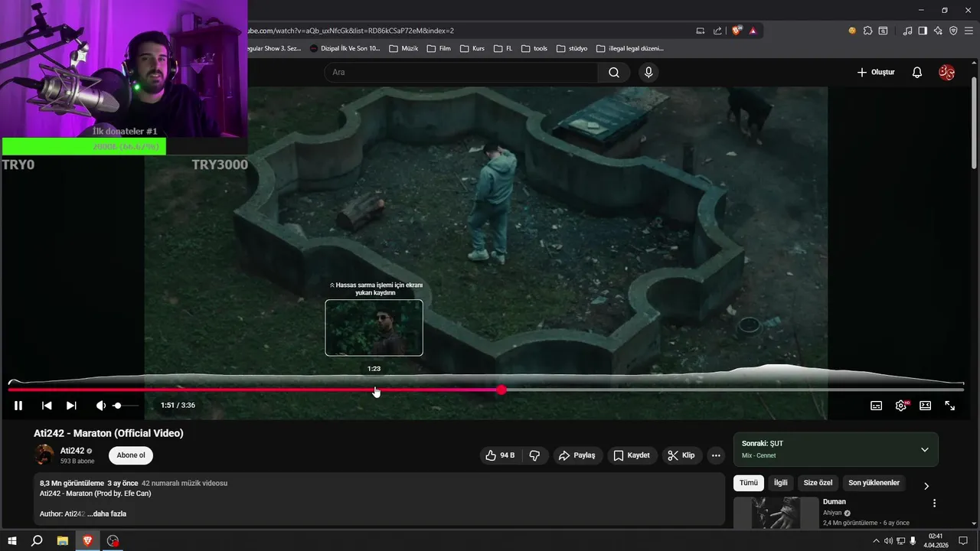Select the Tümü filter chip

pos(749,483)
